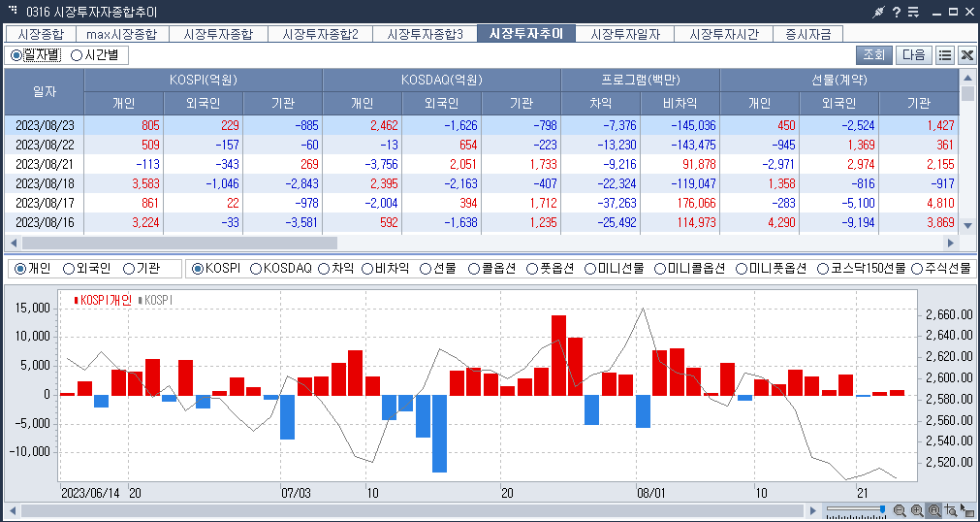
Task: Select the 개인 investor radio button
Action: click(x=33, y=269)
